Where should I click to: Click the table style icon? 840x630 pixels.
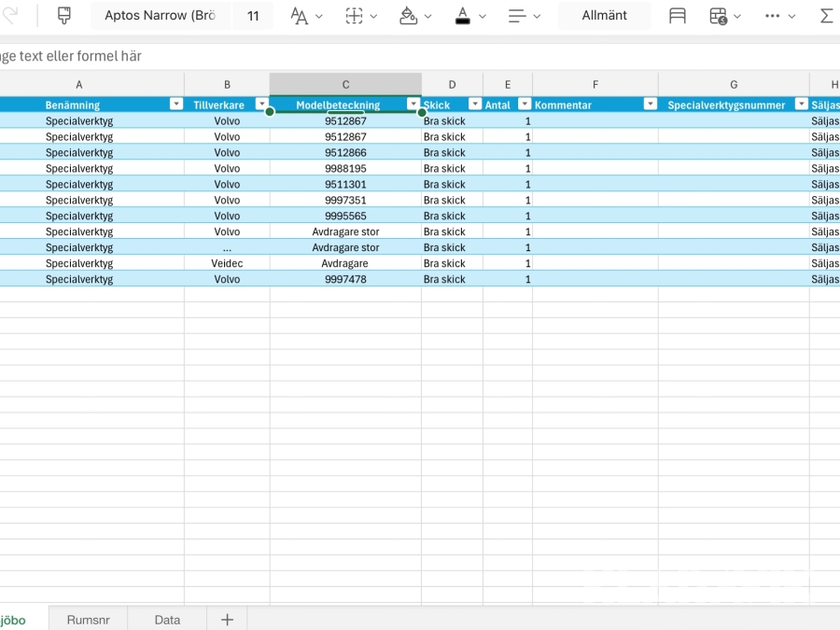coord(678,16)
